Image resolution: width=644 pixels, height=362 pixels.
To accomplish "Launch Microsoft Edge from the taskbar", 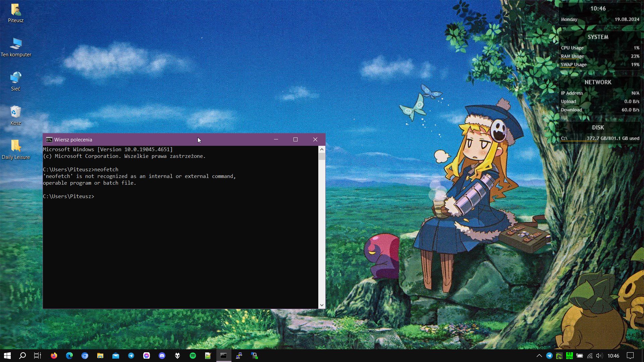I will [x=69, y=356].
